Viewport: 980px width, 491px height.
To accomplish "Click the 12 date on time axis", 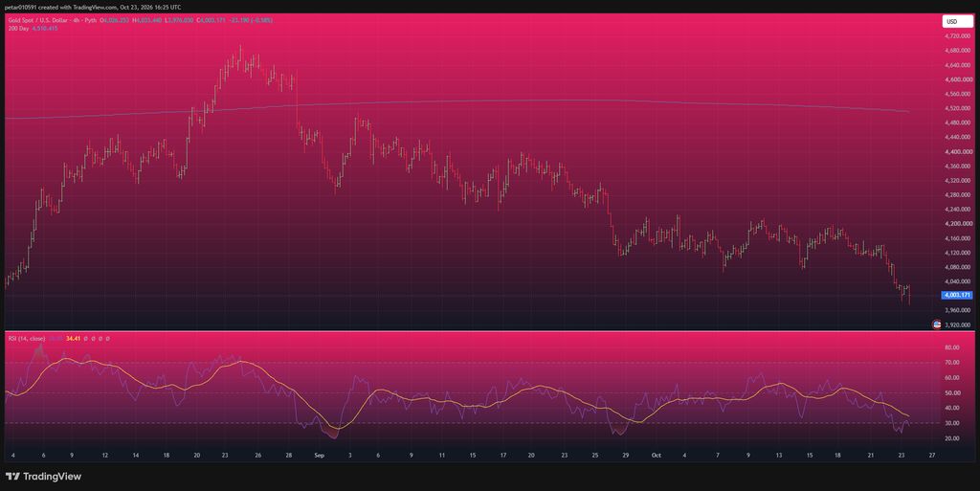I will click(x=105, y=456).
